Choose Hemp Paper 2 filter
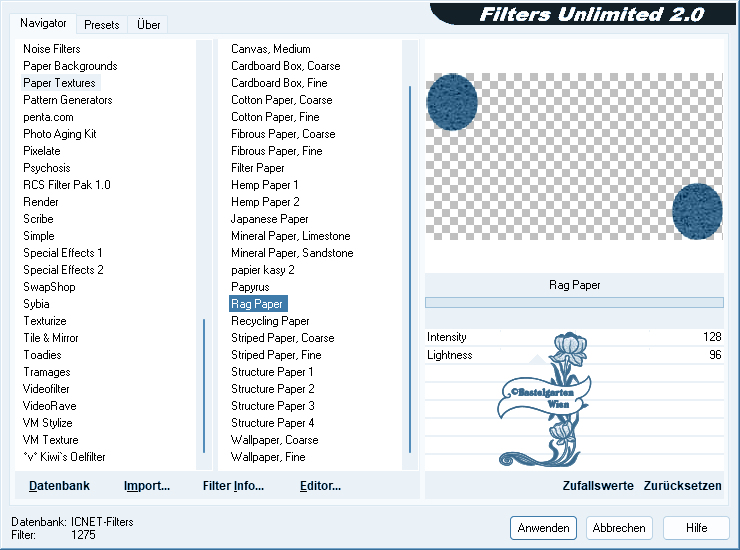This screenshot has height=550, width=740. tap(265, 202)
